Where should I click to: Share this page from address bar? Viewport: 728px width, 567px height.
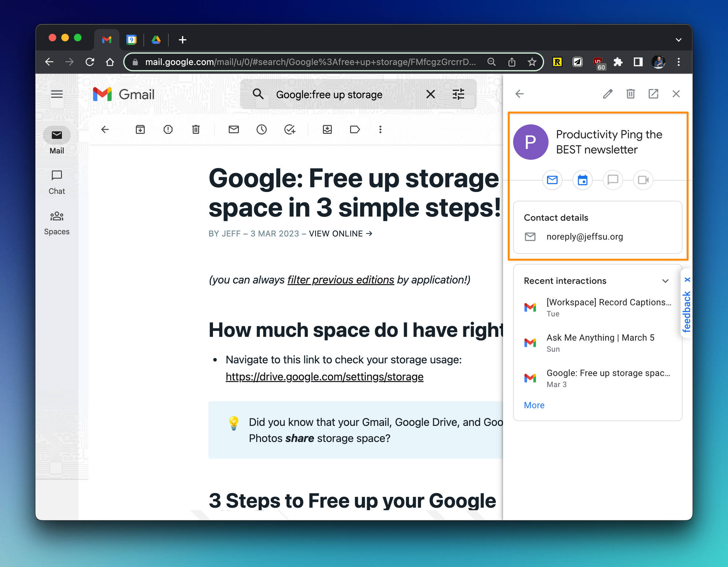tap(512, 62)
